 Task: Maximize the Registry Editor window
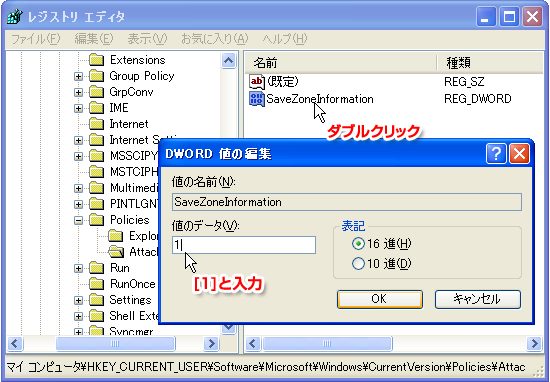click(x=509, y=16)
